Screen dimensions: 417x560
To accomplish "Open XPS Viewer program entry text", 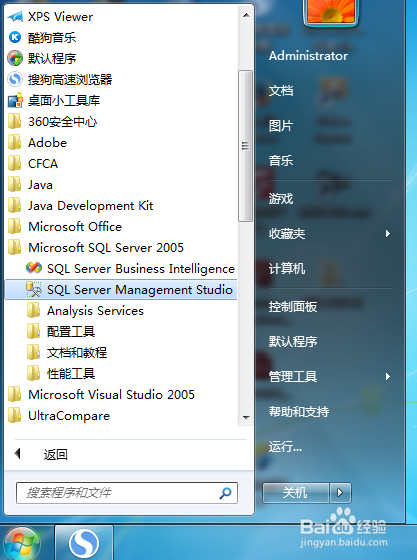I will [x=60, y=16].
